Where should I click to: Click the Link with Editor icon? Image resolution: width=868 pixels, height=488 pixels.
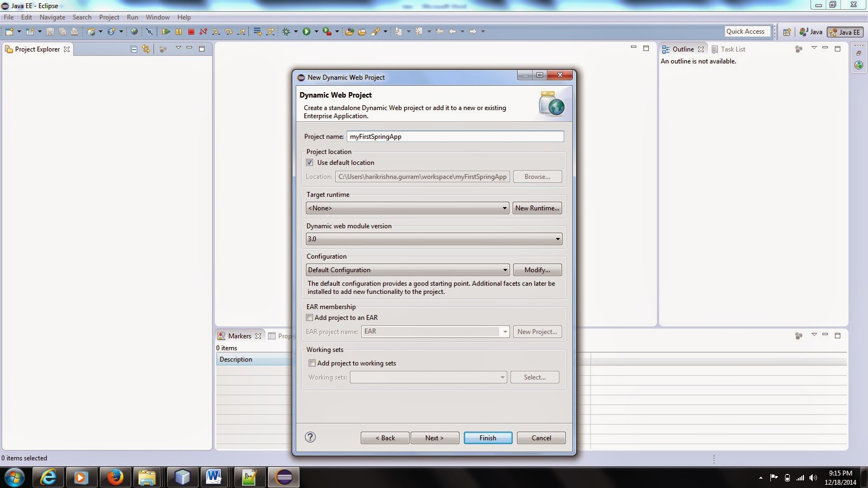[x=145, y=49]
